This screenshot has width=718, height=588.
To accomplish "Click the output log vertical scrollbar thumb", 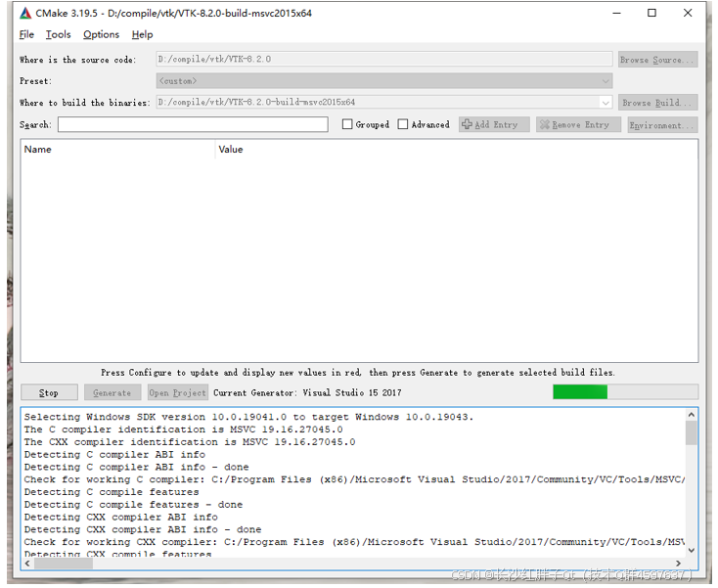I will coord(692,433).
